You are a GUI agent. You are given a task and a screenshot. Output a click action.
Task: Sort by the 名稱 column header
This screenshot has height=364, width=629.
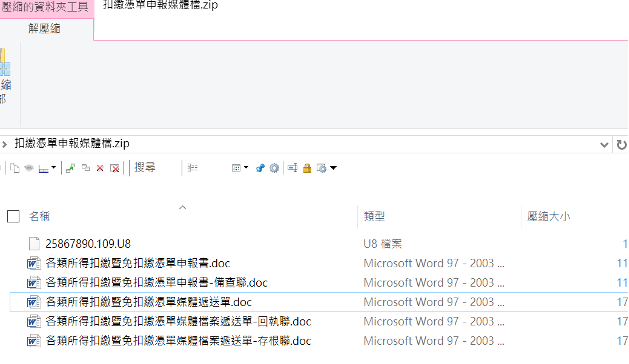click(x=39, y=216)
